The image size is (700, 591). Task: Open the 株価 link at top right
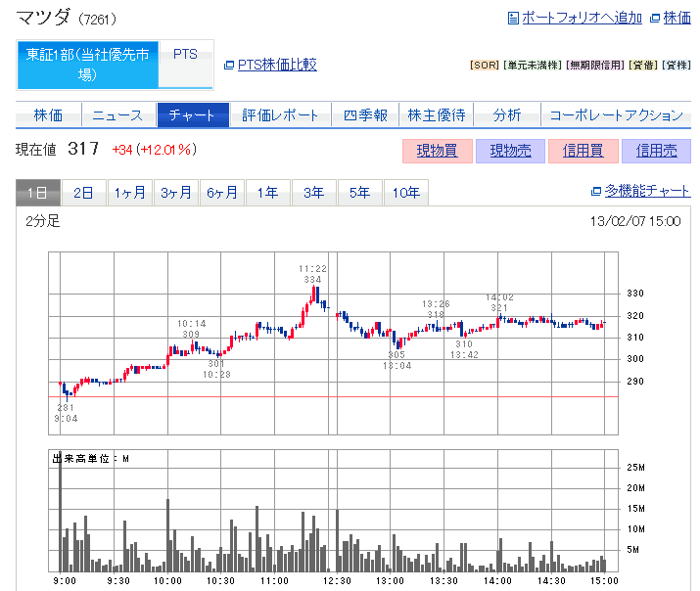click(677, 18)
